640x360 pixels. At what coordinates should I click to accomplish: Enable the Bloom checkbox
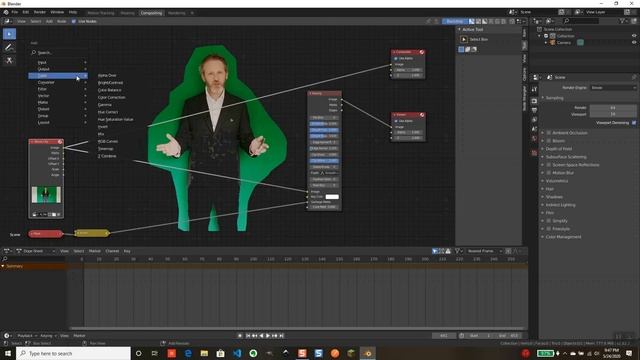[549, 140]
